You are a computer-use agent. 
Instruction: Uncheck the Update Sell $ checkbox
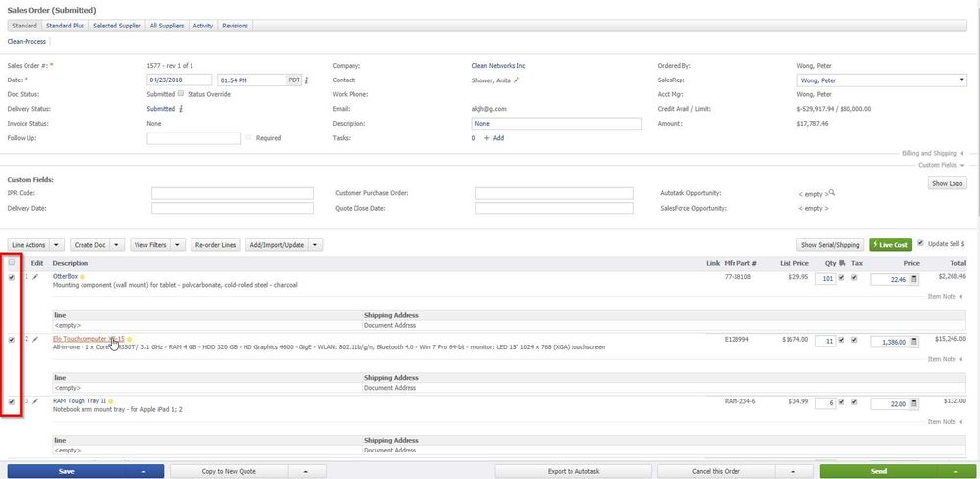[x=919, y=242]
